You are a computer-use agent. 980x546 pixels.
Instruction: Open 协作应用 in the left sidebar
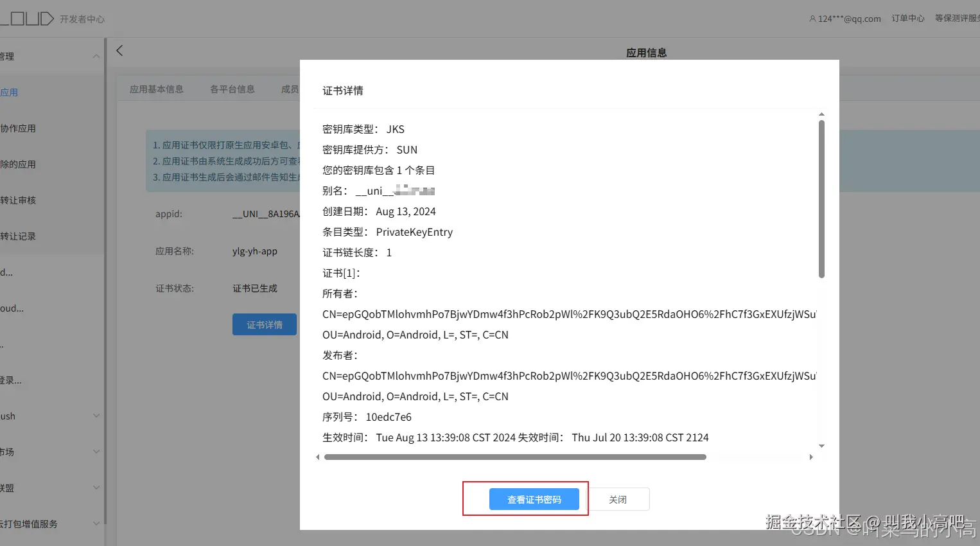(18, 128)
